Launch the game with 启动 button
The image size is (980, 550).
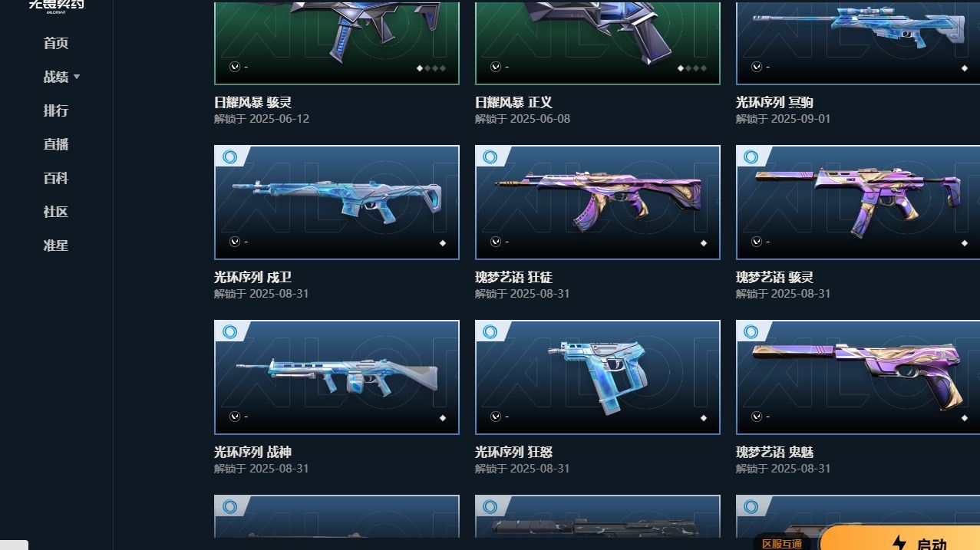[x=899, y=538]
